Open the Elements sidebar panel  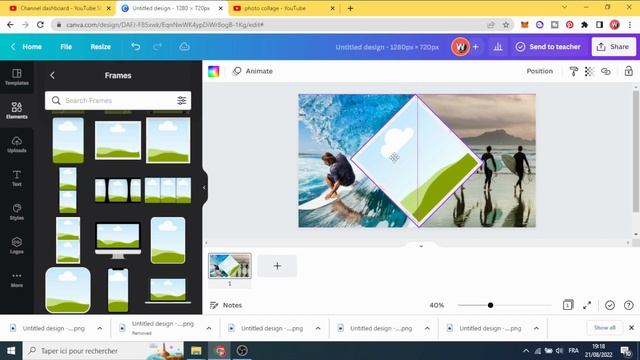tap(17, 110)
